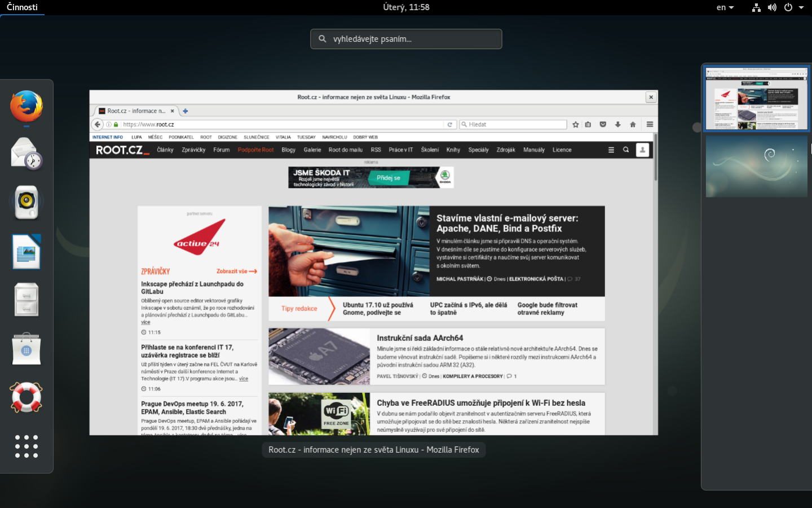Image resolution: width=812 pixels, height=508 pixels.
Task: Open the Root.cz navigation hamburger icon
Action: [x=611, y=150]
